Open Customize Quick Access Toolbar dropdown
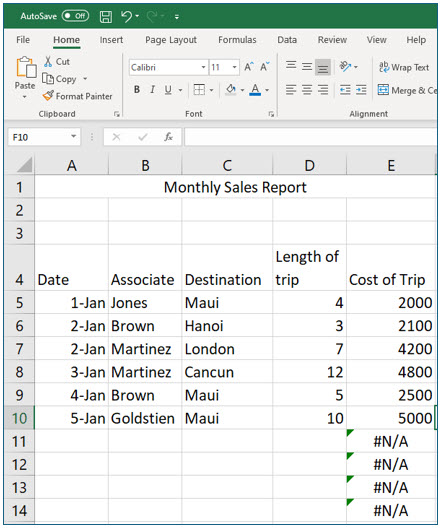This screenshot has width=440, height=528. (177, 16)
